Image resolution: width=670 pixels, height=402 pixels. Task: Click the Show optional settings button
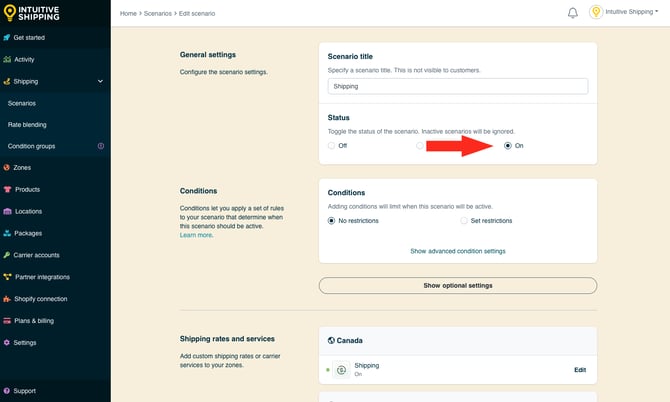[x=457, y=286]
